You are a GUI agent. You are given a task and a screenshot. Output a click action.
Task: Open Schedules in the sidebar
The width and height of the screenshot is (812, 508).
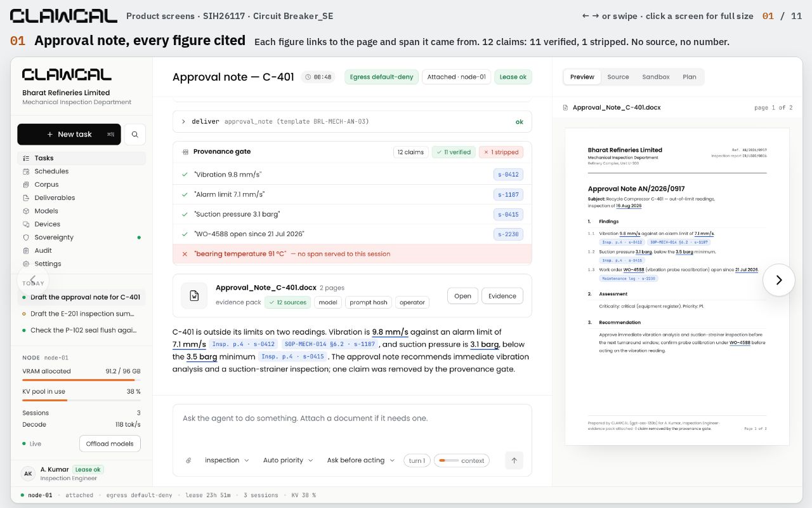(x=81, y=171)
